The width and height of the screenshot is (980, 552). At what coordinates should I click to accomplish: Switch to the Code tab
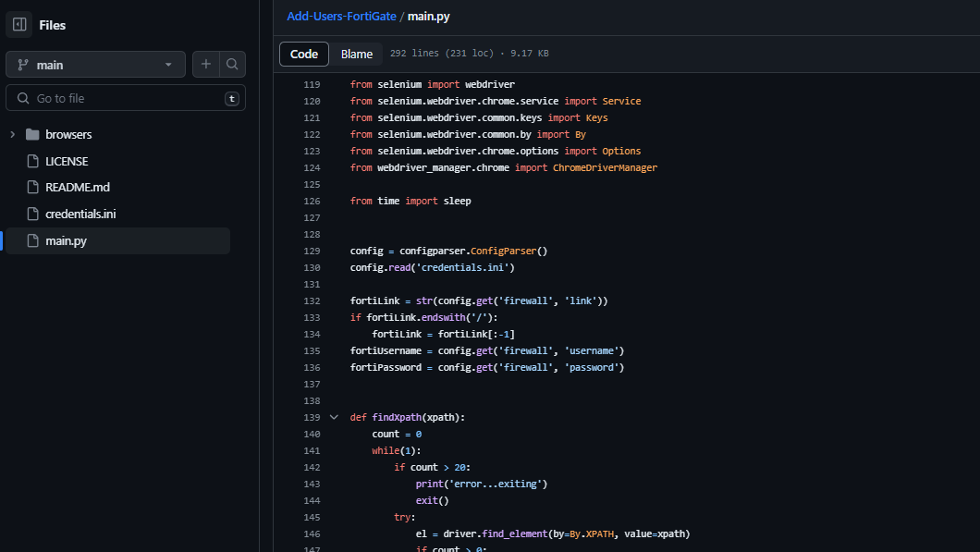tap(304, 54)
